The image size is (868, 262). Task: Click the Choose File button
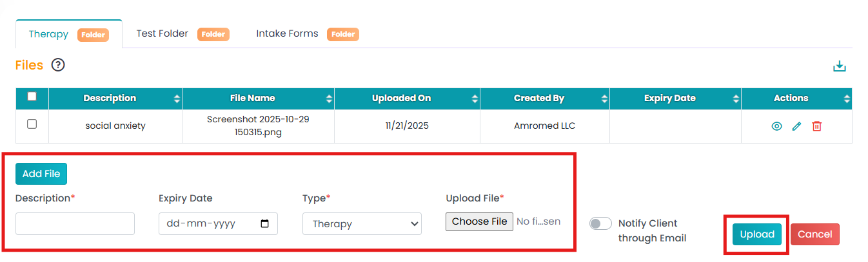479,221
